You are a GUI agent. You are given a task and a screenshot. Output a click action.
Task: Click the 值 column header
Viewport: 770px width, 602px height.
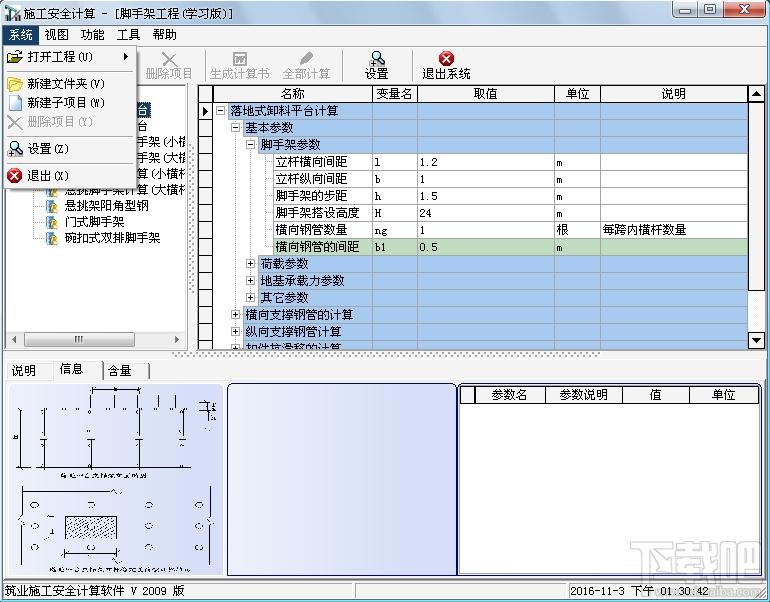(x=656, y=395)
